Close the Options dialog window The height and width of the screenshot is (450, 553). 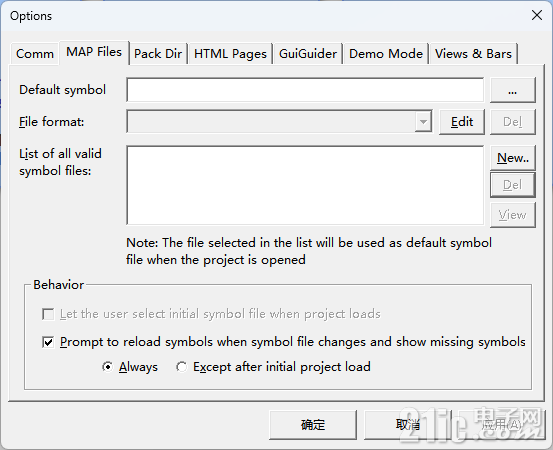(x=537, y=15)
